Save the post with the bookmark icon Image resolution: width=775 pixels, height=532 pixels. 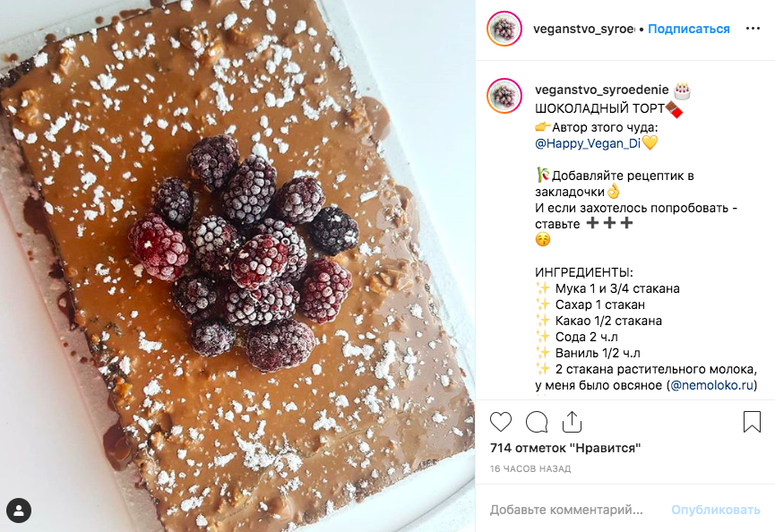752,422
